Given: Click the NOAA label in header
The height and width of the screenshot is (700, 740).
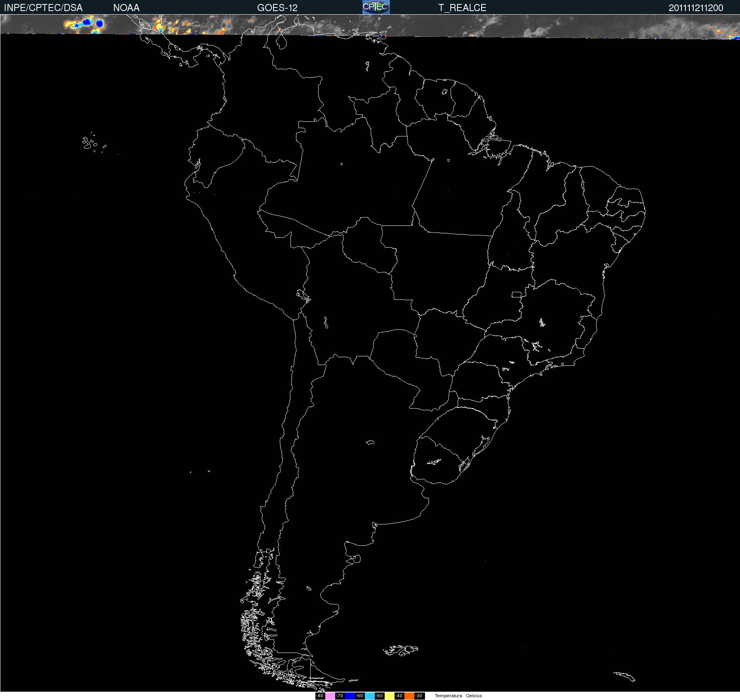Looking at the screenshot, I should 126,8.
